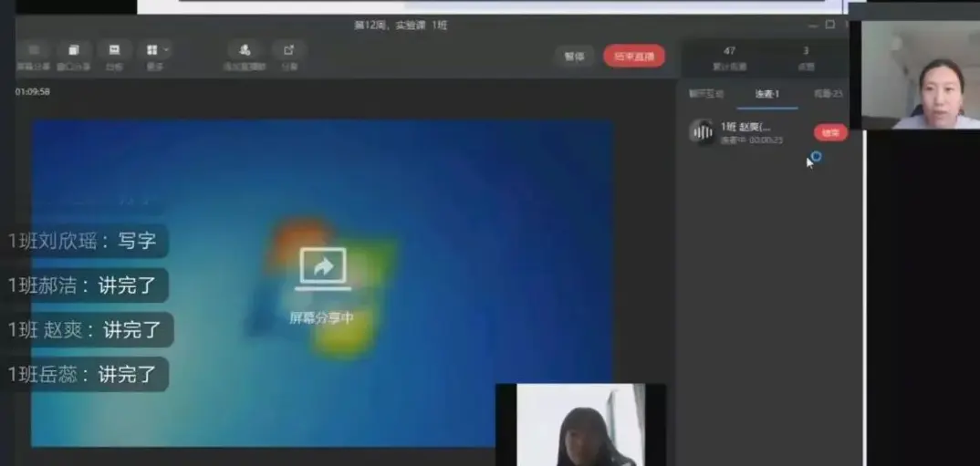Select the 窗口分享 window share icon

(74, 50)
